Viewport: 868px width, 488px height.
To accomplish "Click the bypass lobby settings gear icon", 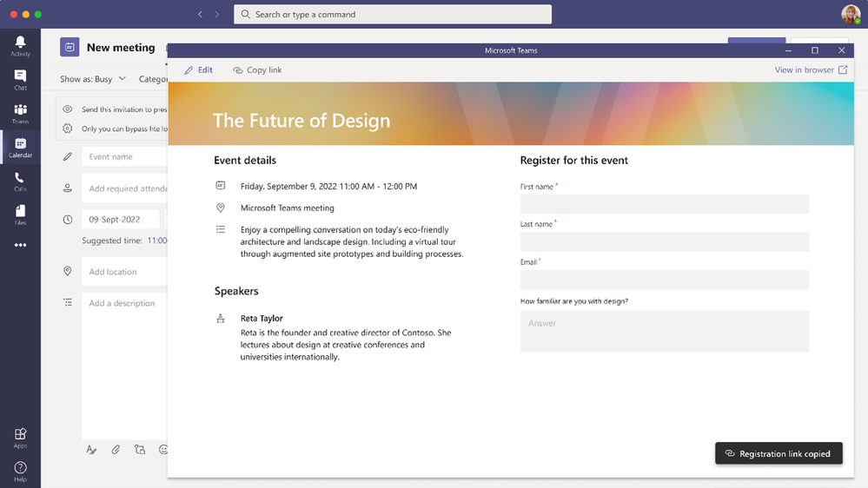I will 68,129.
